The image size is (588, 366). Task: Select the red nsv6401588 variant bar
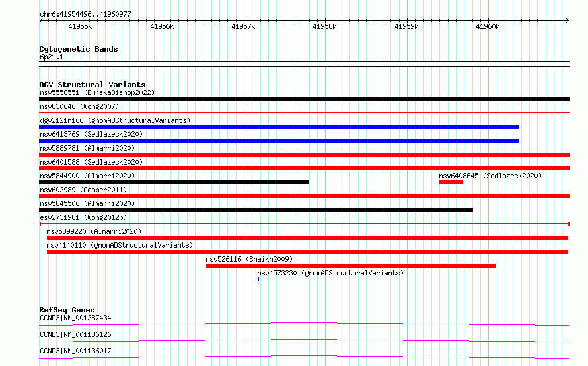(304, 168)
